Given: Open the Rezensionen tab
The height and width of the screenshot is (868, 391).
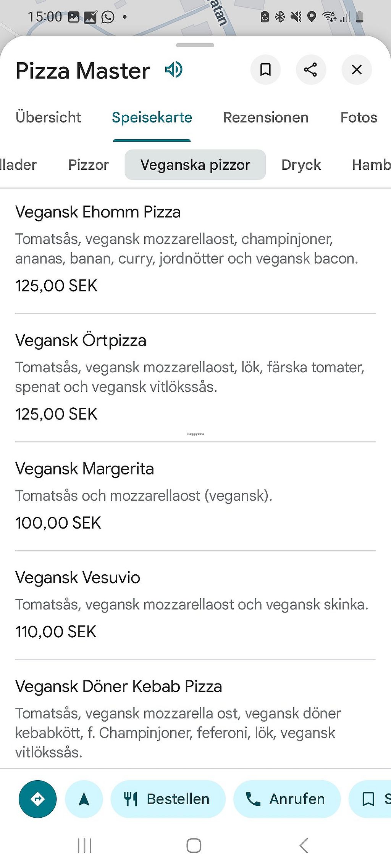Looking at the screenshot, I should click(266, 117).
